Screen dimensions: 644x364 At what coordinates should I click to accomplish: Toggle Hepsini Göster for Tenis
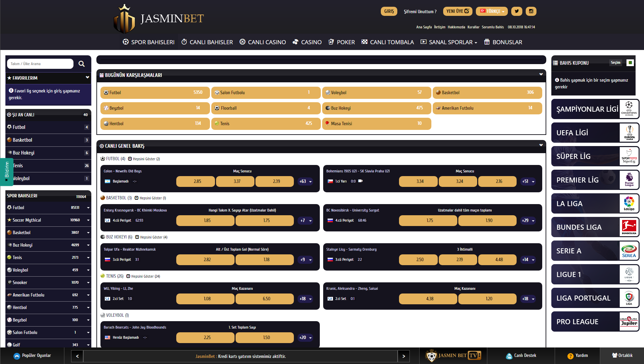tap(143, 276)
